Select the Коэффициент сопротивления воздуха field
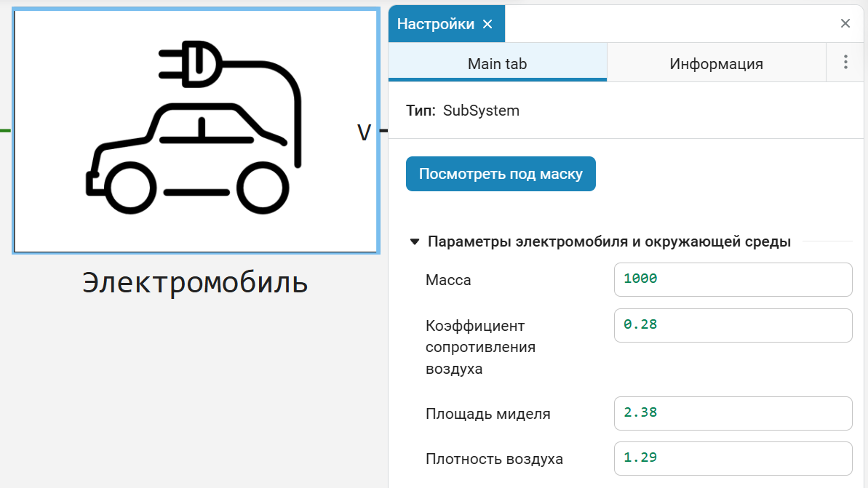 pos(733,325)
